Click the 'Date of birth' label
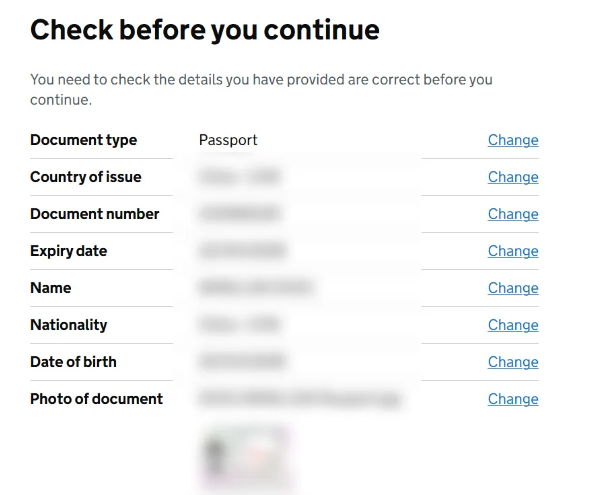This screenshot has width=606, height=495. pos(73,362)
